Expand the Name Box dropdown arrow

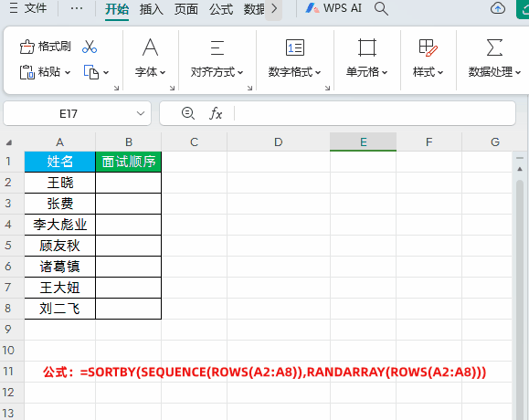point(141,113)
